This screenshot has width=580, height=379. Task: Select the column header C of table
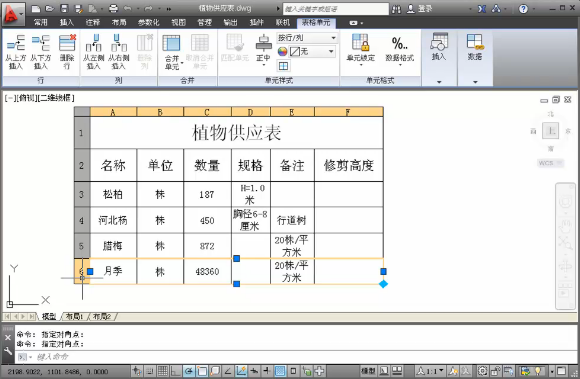pos(207,112)
